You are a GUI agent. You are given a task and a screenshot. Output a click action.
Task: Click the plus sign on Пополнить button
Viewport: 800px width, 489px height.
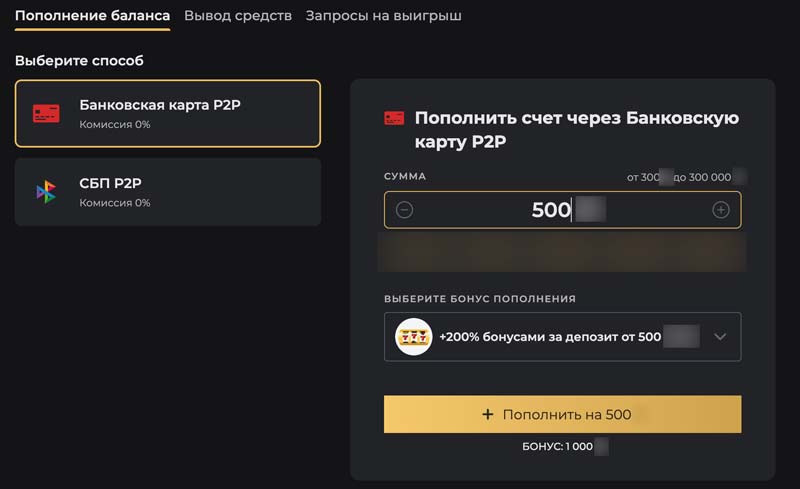point(488,414)
